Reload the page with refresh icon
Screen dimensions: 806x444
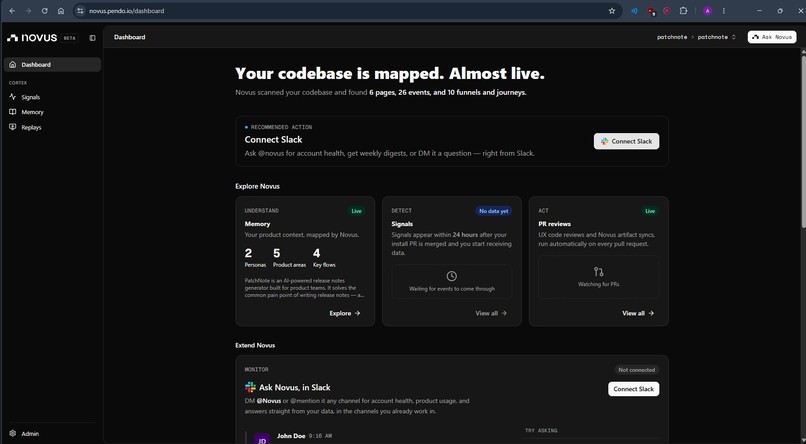[45, 11]
